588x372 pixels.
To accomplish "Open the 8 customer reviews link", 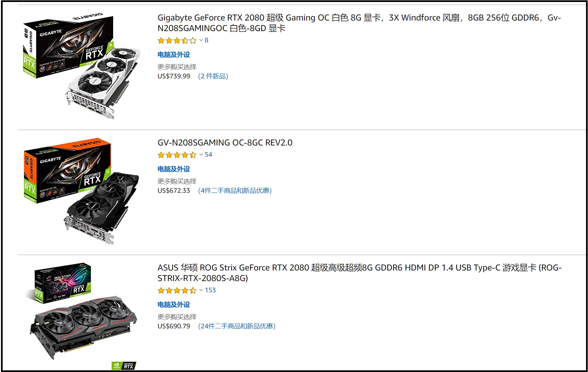I will tap(206, 40).
